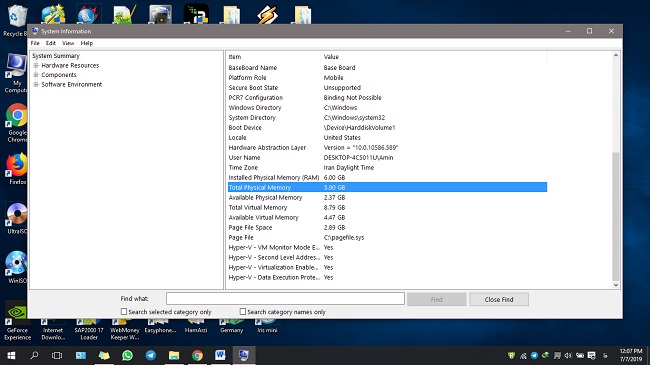This screenshot has height=365, width=650.
Task: Click the battery icon in the system tray
Action: (580, 355)
